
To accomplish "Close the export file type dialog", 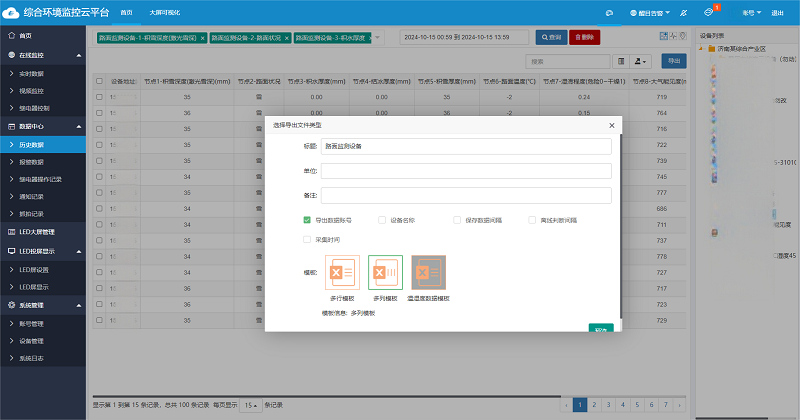I will point(611,126).
